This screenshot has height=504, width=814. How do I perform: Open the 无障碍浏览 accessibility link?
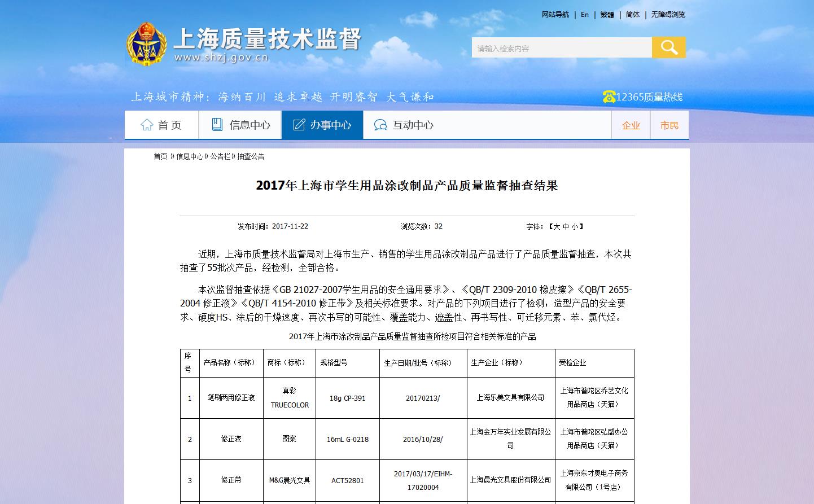(x=668, y=15)
